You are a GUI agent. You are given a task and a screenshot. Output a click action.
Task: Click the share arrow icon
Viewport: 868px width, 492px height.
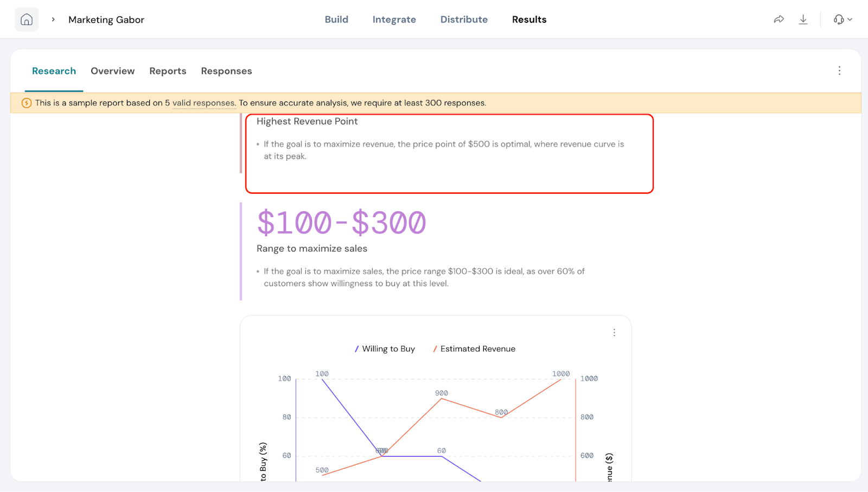[778, 20]
